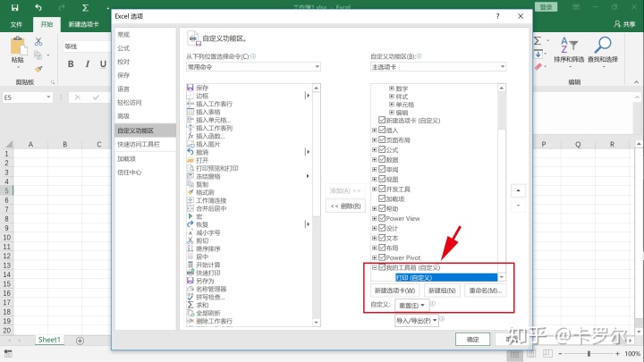Select the 格式刷 command in the list
Viewport: 644px width, 362px height.
coord(201,192)
